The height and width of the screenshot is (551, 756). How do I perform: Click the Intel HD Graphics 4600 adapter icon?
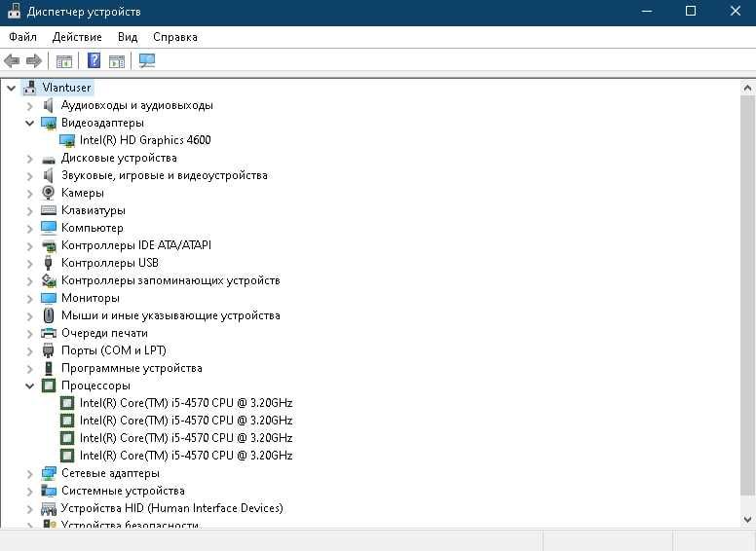(x=67, y=140)
